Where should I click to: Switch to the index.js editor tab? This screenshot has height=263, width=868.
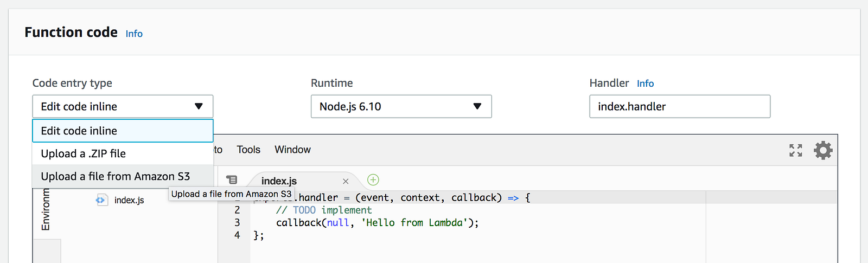pyautogui.click(x=279, y=181)
